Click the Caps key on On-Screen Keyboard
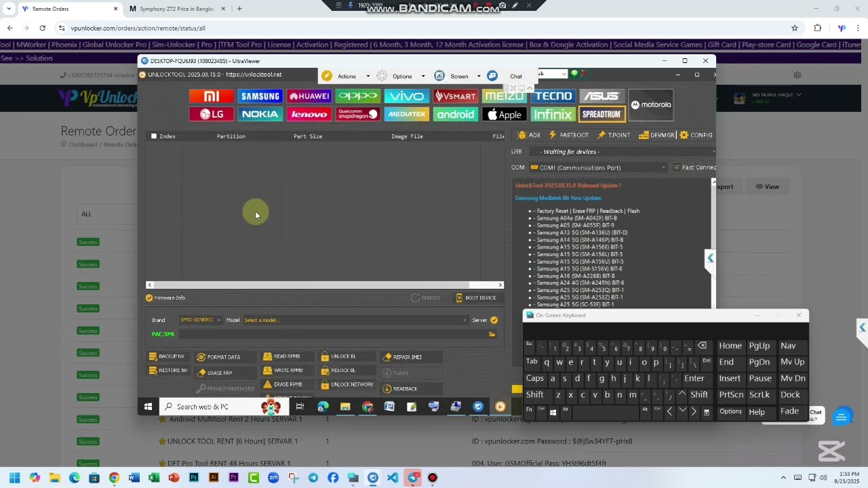Image resolution: width=868 pixels, height=488 pixels. coord(535,378)
